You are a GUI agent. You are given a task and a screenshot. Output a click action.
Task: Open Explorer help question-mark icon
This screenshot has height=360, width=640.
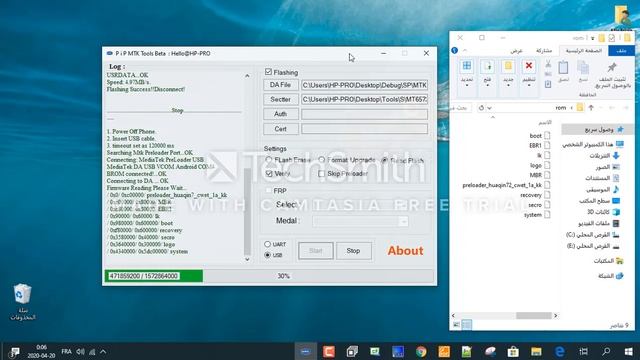click(454, 50)
